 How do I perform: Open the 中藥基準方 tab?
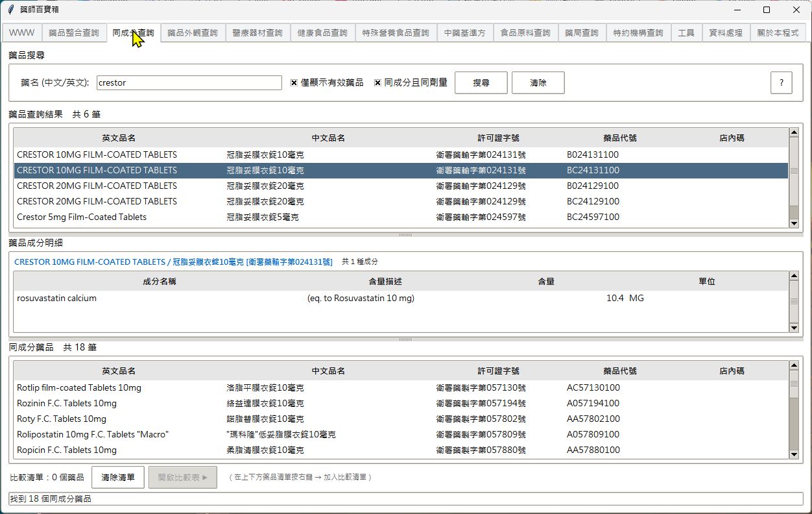pyautogui.click(x=465, y=32)
